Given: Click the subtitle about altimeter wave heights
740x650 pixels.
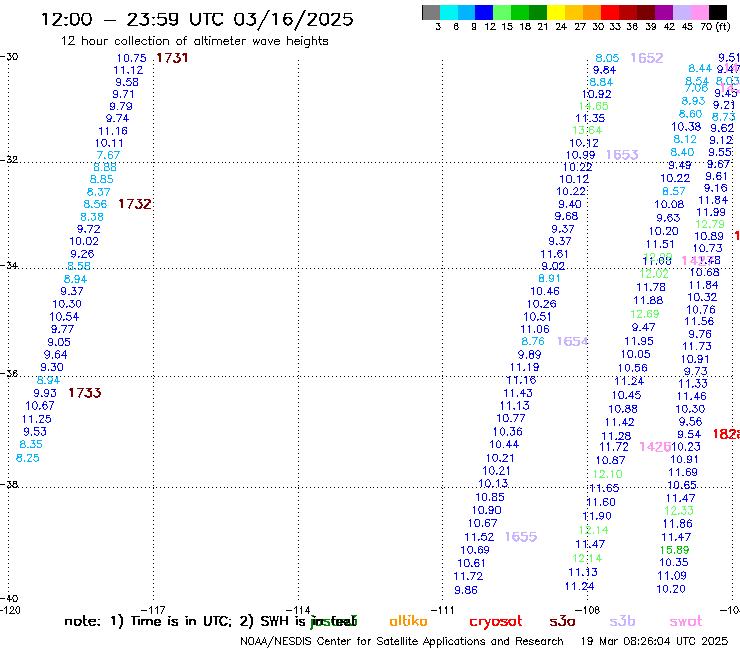Looking at the screenshot, I should tap(194, 41).
